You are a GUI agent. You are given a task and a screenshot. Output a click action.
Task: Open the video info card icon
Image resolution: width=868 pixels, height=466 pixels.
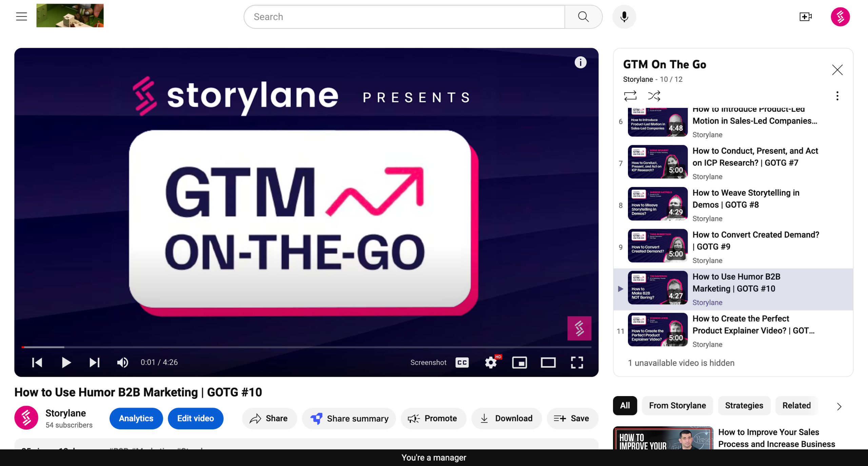(580, 62)
